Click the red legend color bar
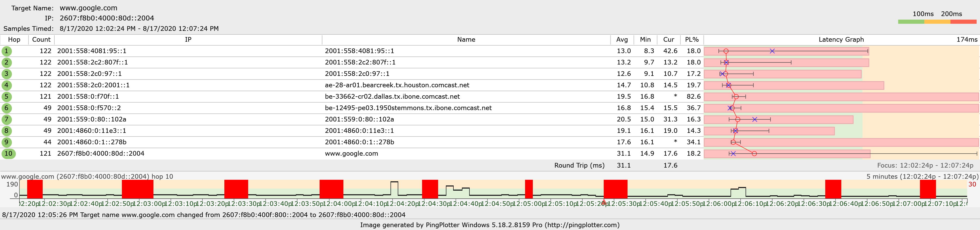Viewport: 980px width, 230px height. pyautogui.click(x=963, y=22)
